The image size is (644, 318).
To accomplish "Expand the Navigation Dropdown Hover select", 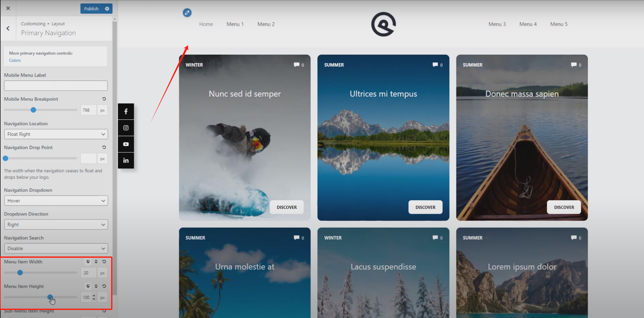I will (56, 201).
